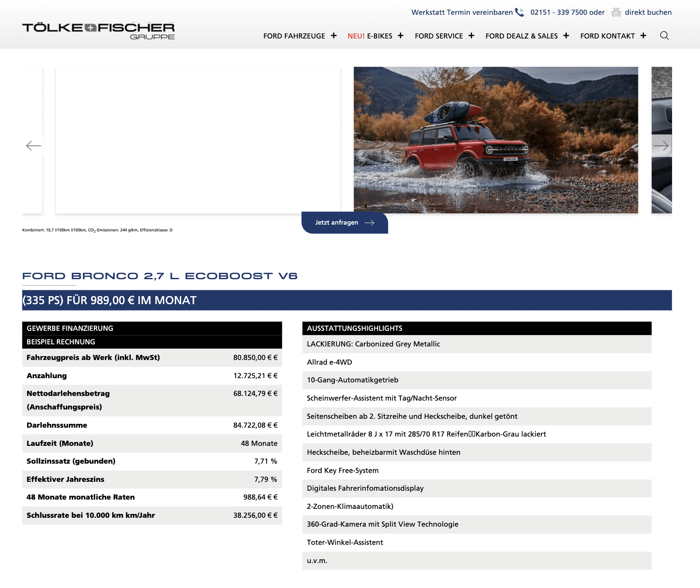
Task: Expand E-Bikes plus icon
Action: (x=400, y=36)
